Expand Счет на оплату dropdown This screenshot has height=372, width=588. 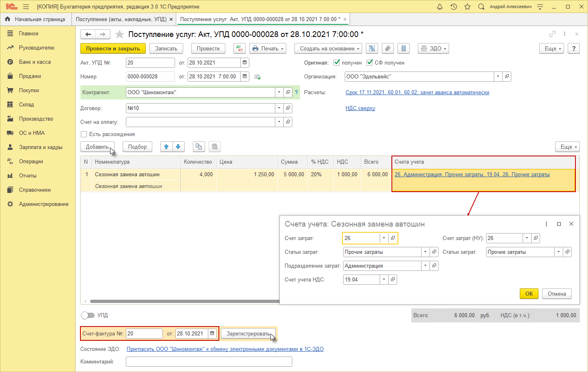pyautogui.click(x=279, y=122)
